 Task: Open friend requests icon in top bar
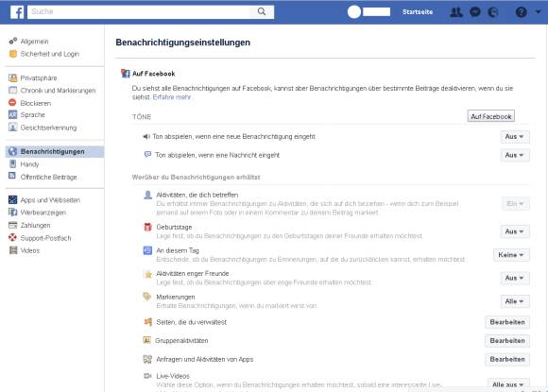[x=456, y=12]
